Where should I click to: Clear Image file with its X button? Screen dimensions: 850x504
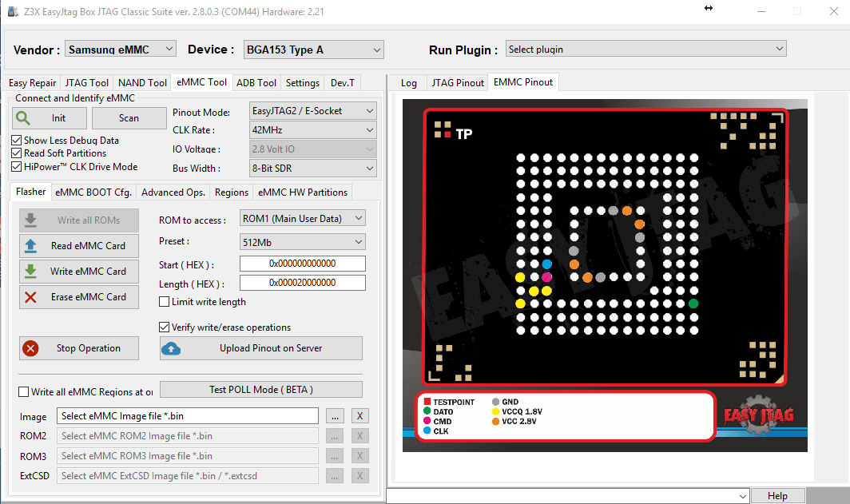[x=360, y=416]
